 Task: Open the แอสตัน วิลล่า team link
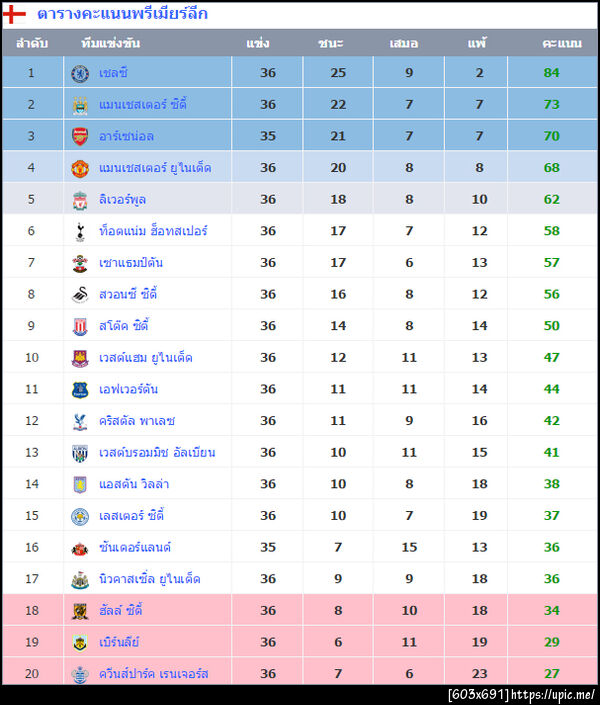pos(133,484)
